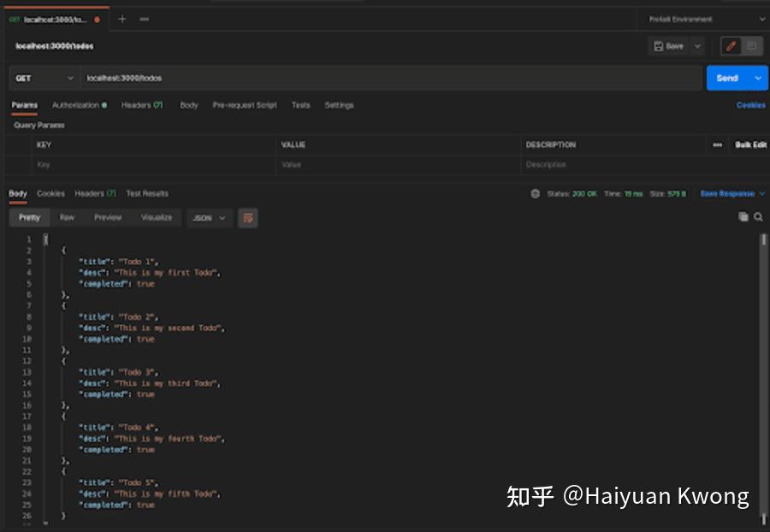Click the more actions icon next to Bulk Edit
This screenshot has width=770, height=532.
click(717, 145)
